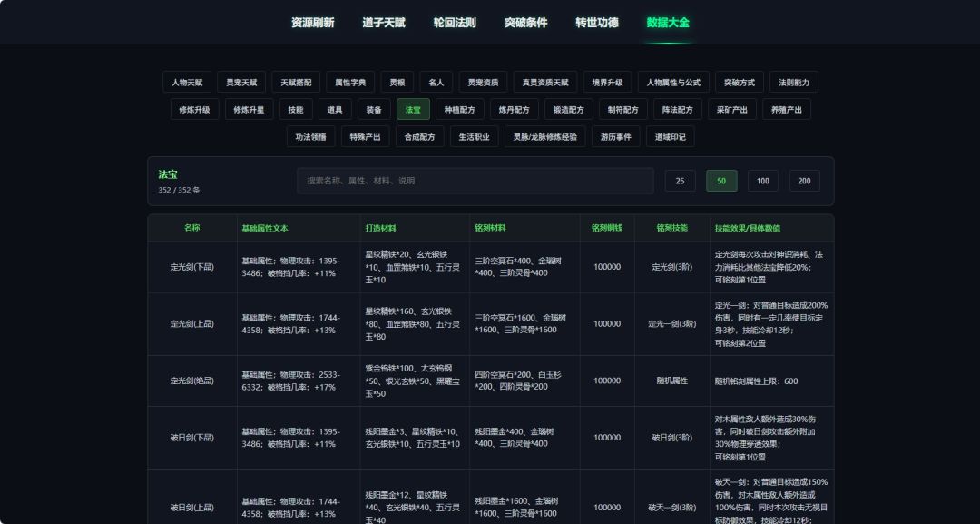Show the 灵宠天赋 data category

[x=241, y=82]
